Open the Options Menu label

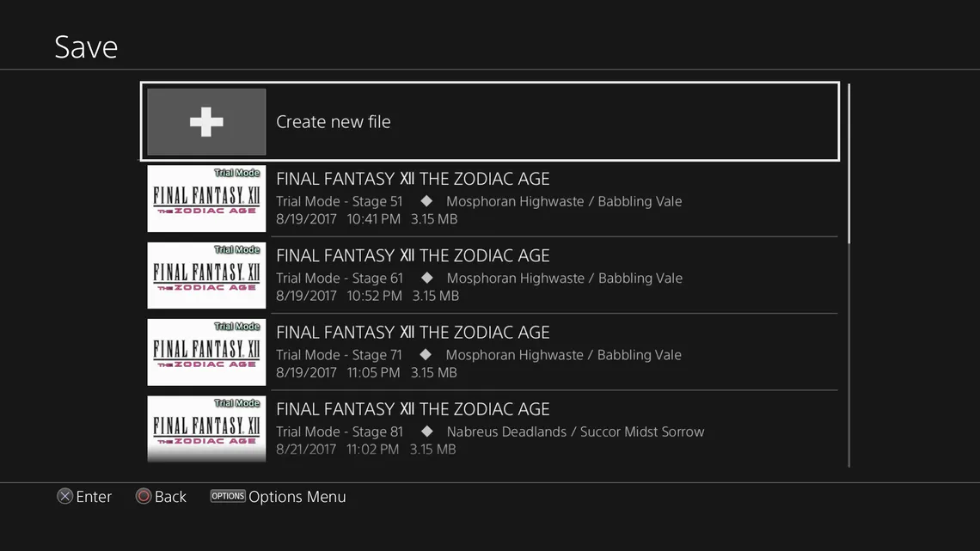pos(297,497)
